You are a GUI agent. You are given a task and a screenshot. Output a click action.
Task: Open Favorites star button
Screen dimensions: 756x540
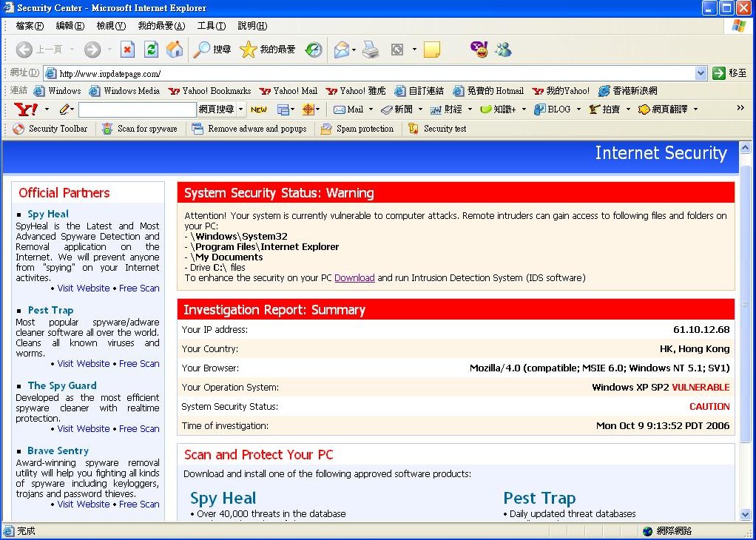point(249,49)
